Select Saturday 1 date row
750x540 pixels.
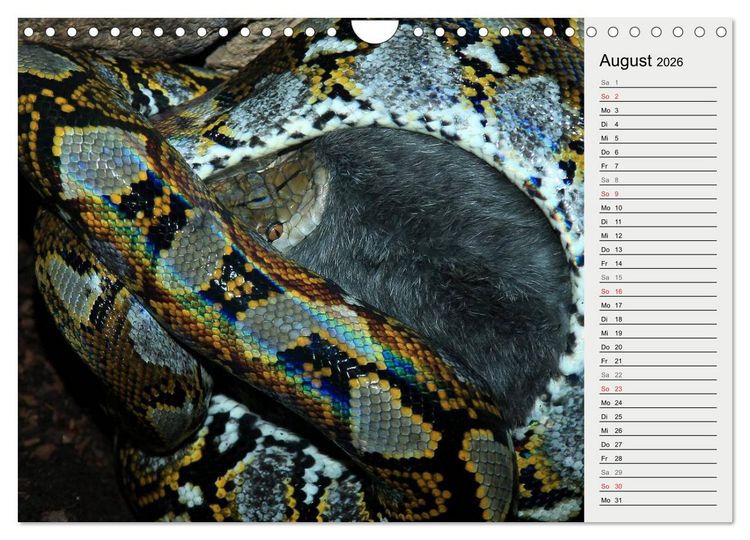point(658,82)
